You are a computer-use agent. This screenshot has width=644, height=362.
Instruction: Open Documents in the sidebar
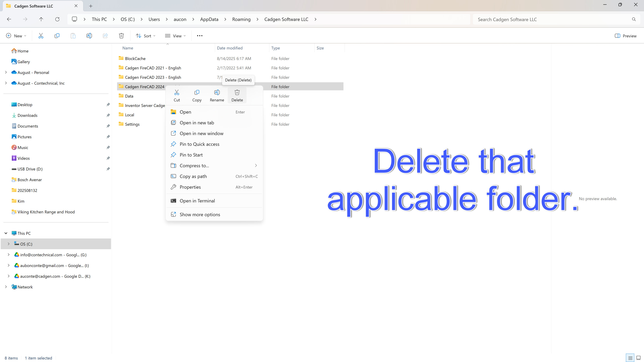coord(28,126)
